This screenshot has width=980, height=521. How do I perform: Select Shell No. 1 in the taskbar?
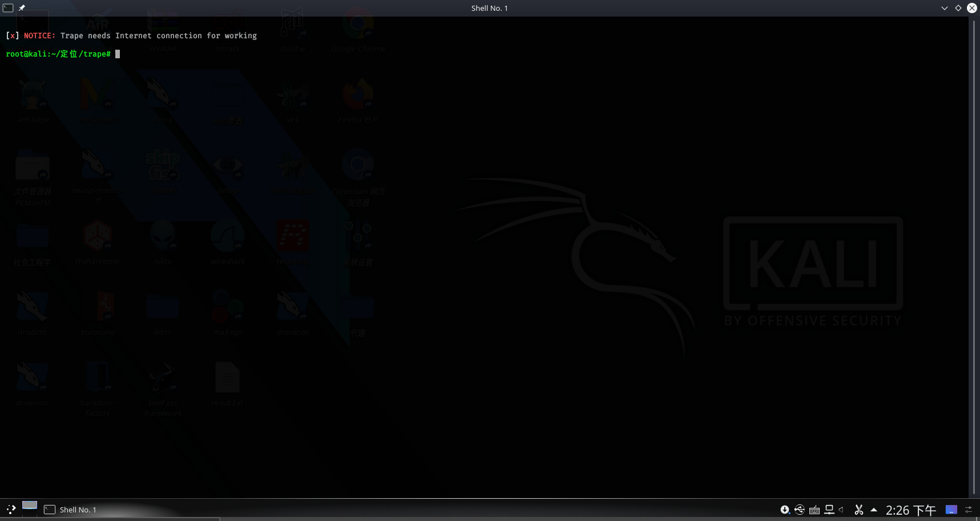tap(131, 510)
